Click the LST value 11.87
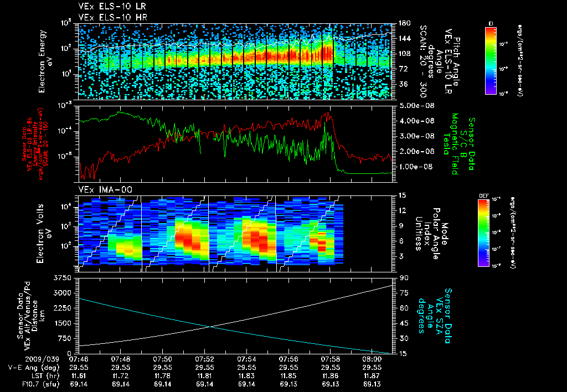This screenshot has width=567, height=392. click(x=373, y=376)
